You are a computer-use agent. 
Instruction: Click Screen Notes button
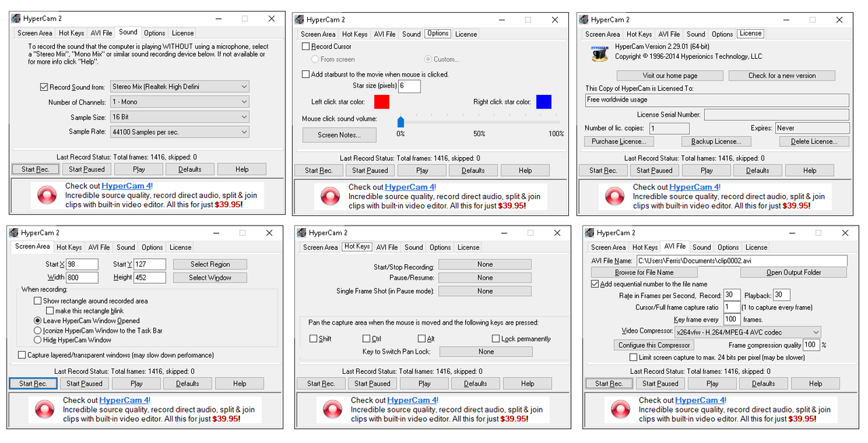tap(338, 135)
